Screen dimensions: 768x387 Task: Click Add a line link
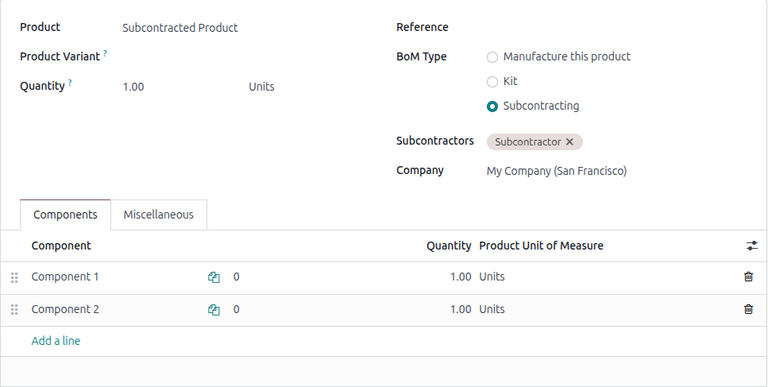coord(56,341)
